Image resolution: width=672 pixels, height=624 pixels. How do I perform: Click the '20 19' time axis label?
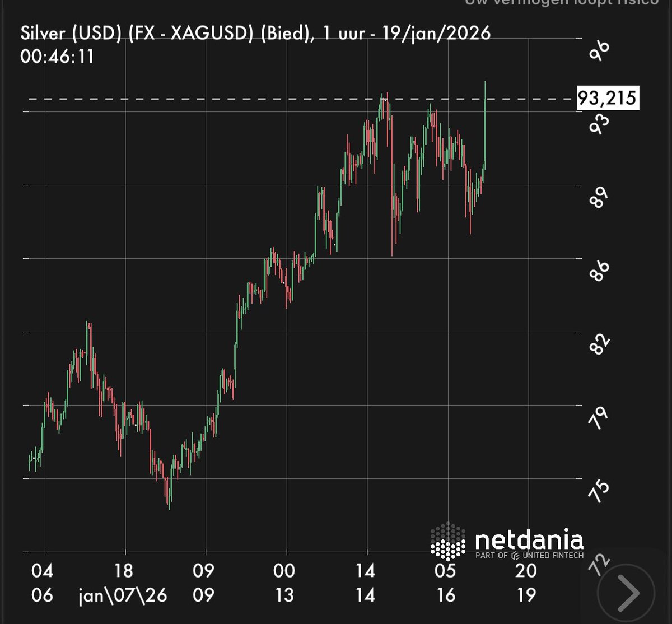(526, 583)
